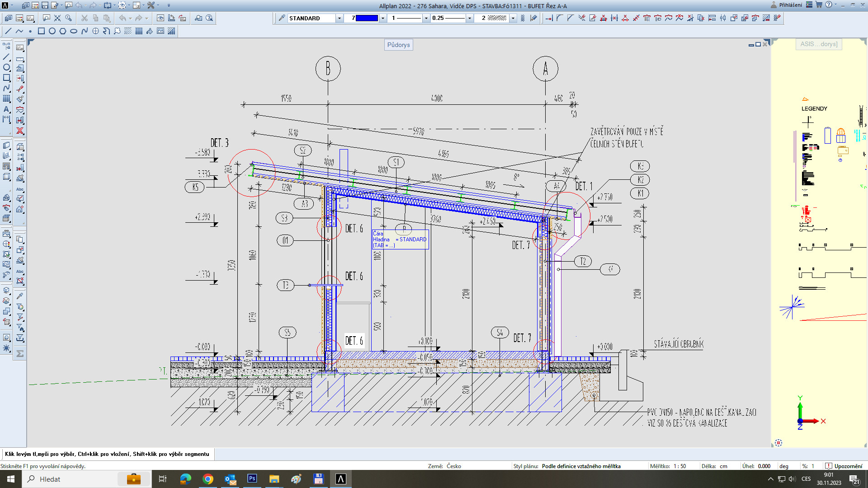The height and width of the screenshot is (488, 868).
Task: Click the red X delete tool
Action: tap(20, 131)
